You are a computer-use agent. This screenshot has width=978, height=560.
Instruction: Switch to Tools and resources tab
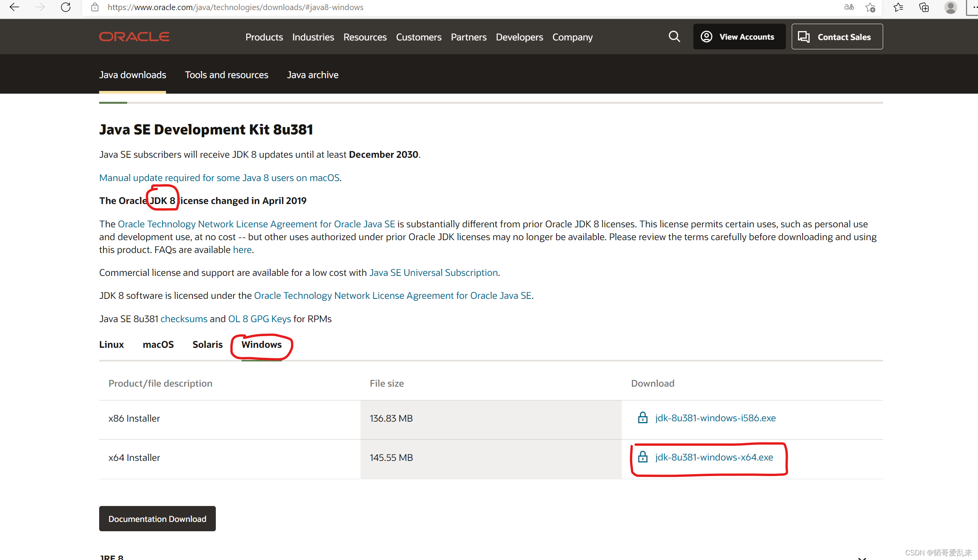[x=226, y=75]
